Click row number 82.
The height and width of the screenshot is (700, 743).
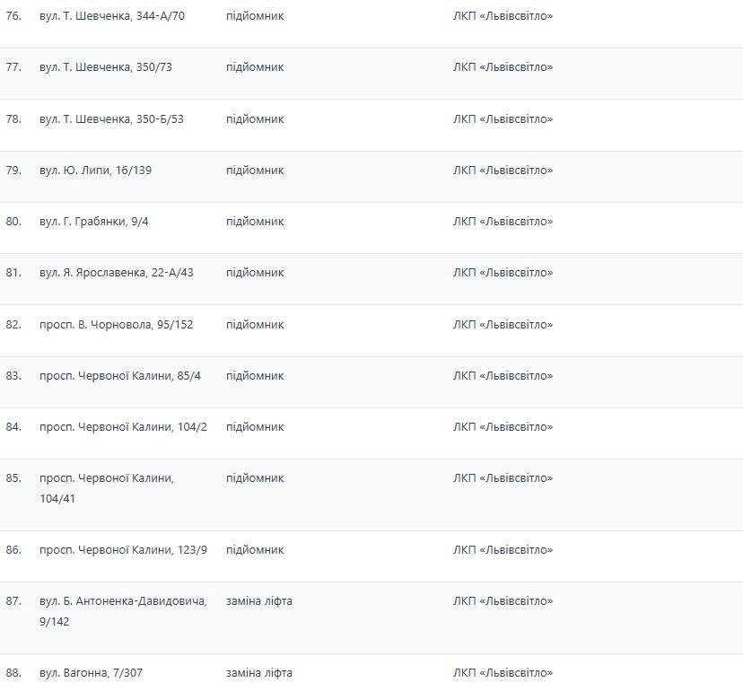click(13, 325)
